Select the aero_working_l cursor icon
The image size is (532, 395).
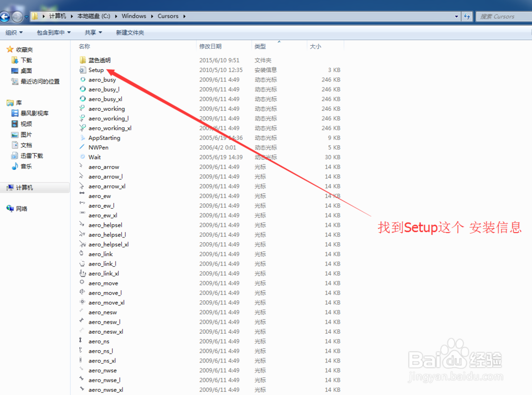click(x=82, y=118)
